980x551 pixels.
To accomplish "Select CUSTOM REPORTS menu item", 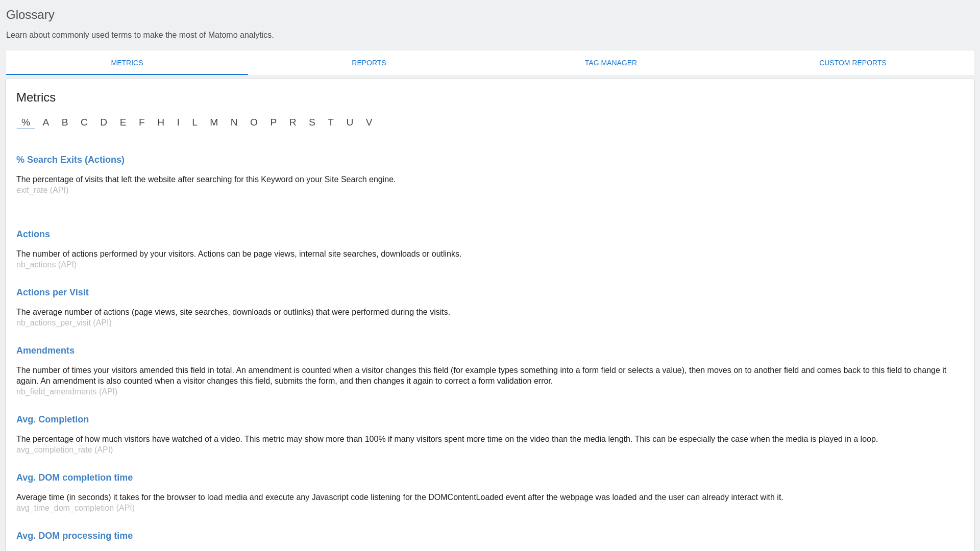I will [853, 63].
